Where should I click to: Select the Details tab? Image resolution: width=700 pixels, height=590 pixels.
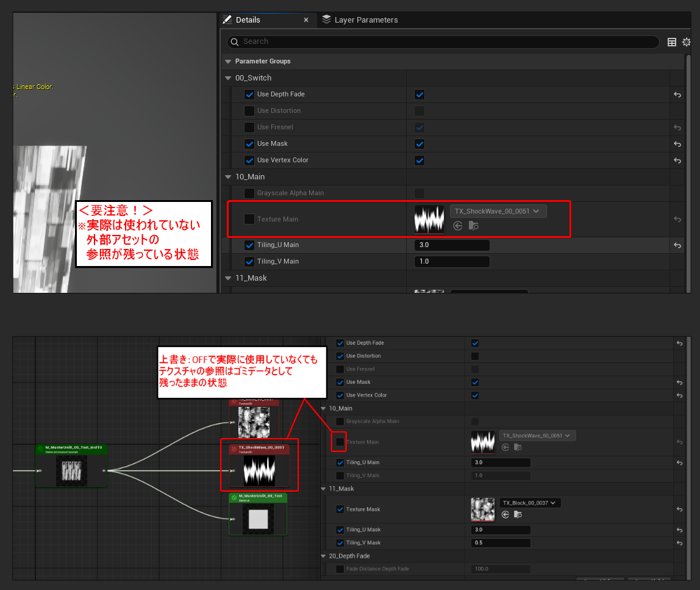248,20
